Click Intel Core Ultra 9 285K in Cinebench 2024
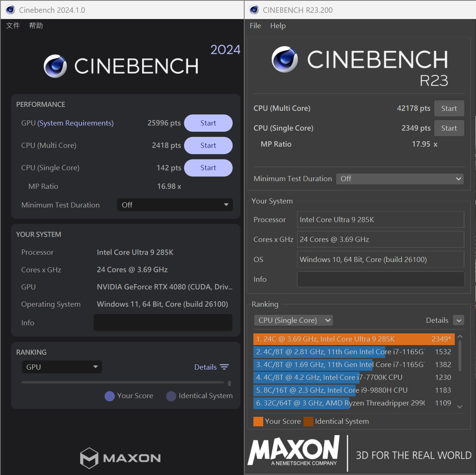Image resolution: width=476 pixels, height=475 pixels. [135, 252]
